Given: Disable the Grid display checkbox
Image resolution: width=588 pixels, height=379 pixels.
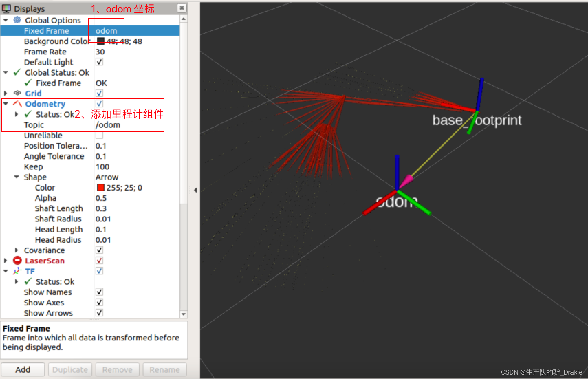Looking at the screenshot, I should 99,93.
